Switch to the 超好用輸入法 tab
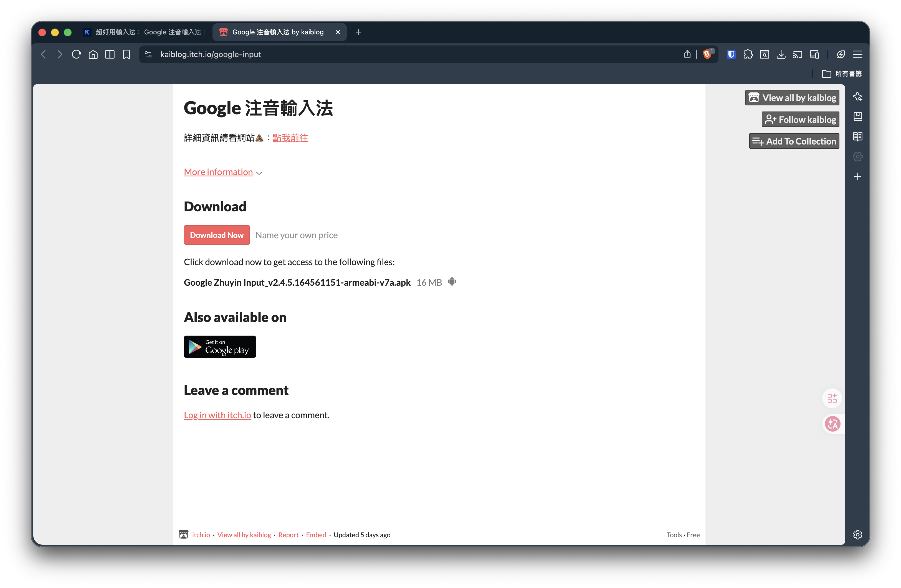 coord(144,32)
